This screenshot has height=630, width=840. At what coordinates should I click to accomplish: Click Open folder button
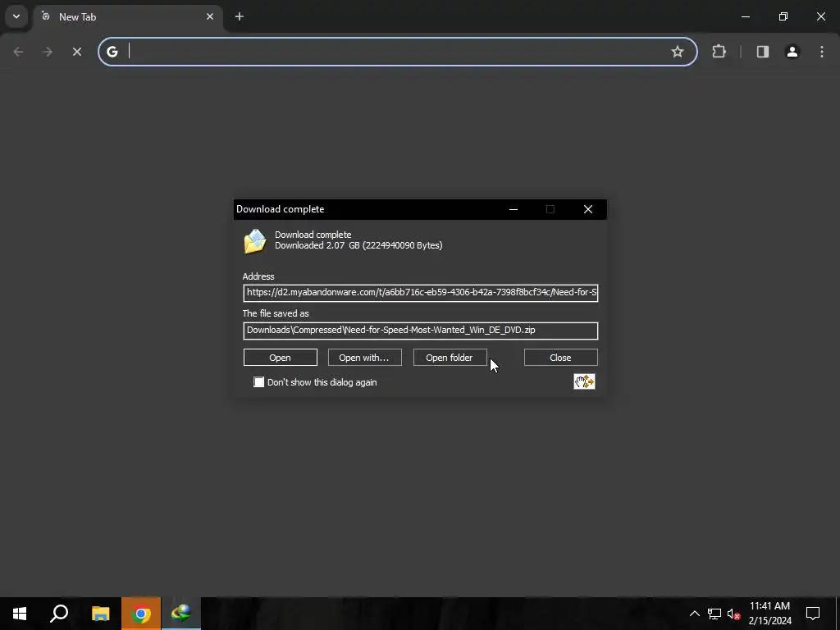450,358
